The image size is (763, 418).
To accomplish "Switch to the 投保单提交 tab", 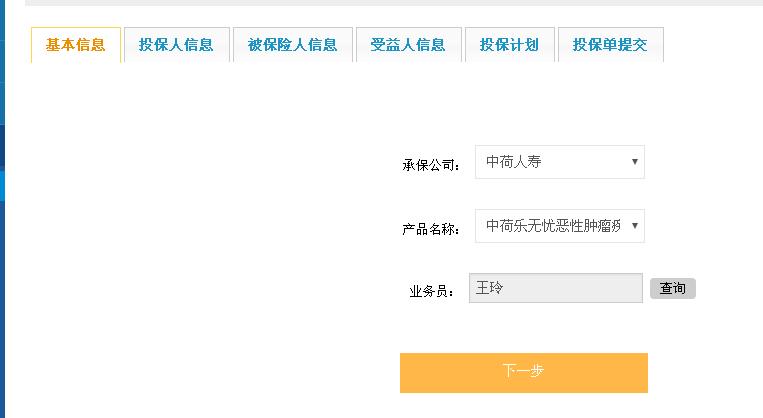I will pos(610,45).
